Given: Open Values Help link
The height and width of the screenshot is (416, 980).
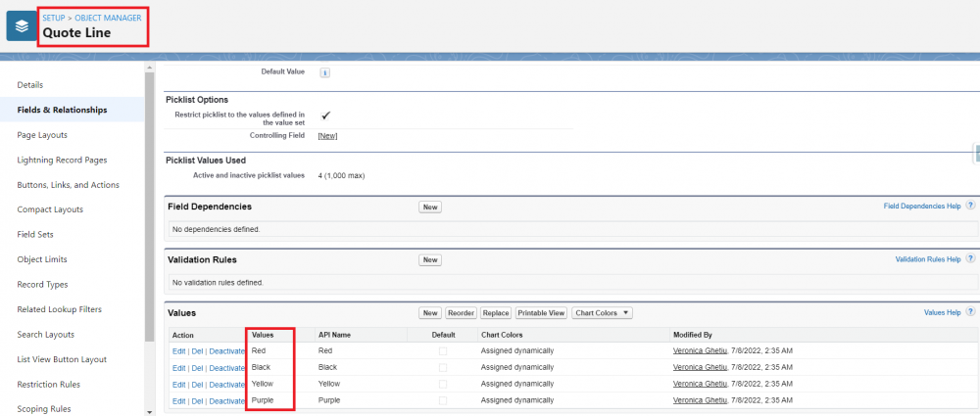Looking at the screenshot, I should click(x=942, y=312).
